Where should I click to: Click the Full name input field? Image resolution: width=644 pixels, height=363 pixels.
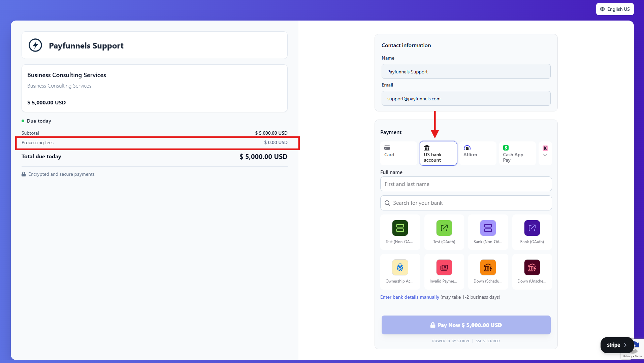466,184
